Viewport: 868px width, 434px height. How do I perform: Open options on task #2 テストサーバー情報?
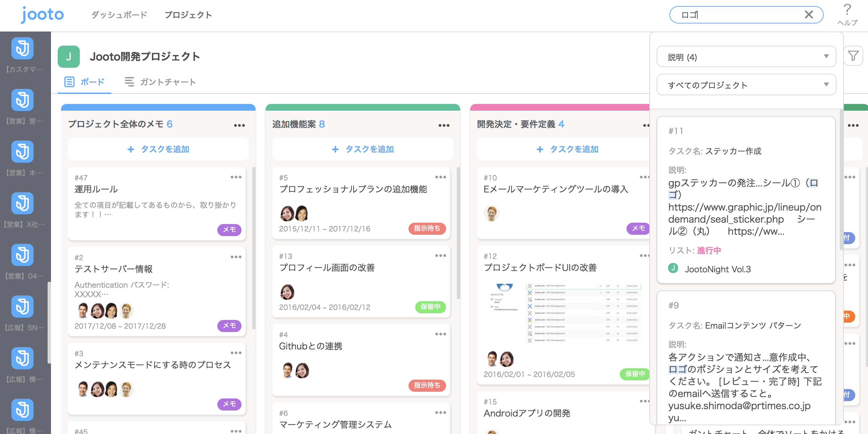tap(236, 257)
